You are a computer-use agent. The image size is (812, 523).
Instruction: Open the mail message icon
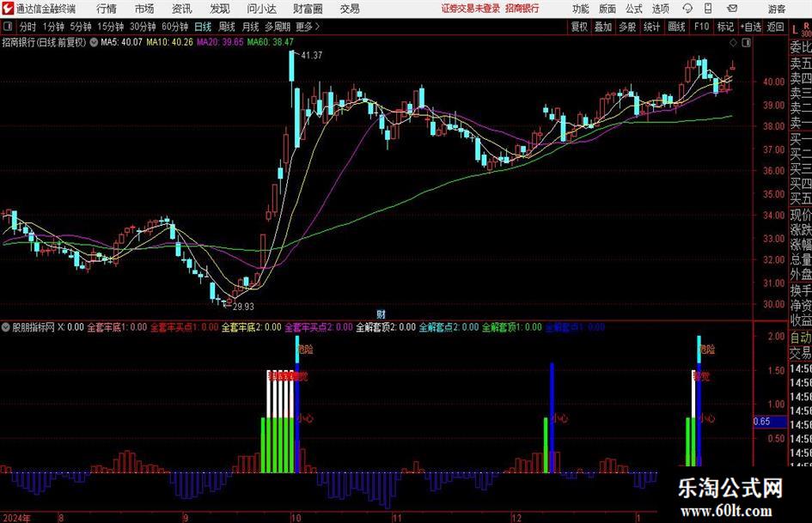click(732, 9)
